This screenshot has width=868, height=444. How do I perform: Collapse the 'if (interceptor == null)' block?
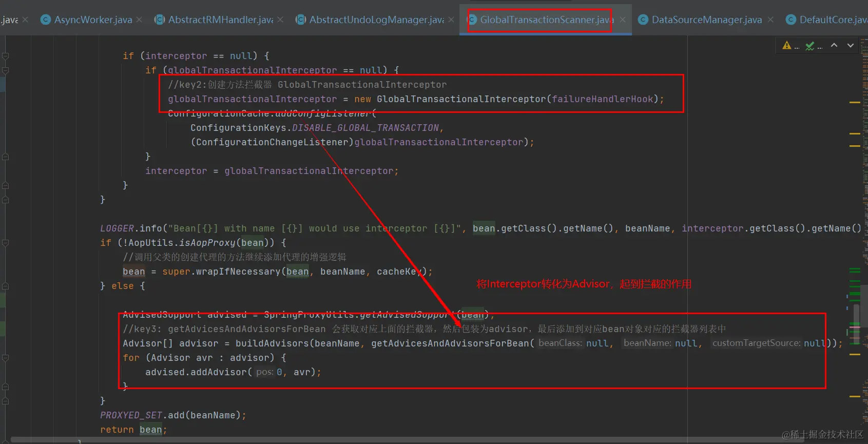5,55
